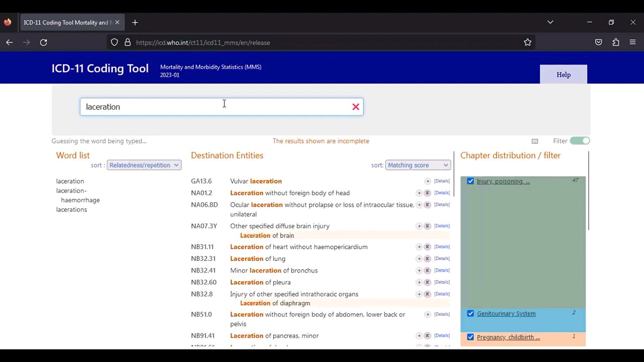Viewport: 644px width, 362px height.
Task: Click the K icon for NA06.8D Ocular laceration
Action: click(x=428, y=205)
